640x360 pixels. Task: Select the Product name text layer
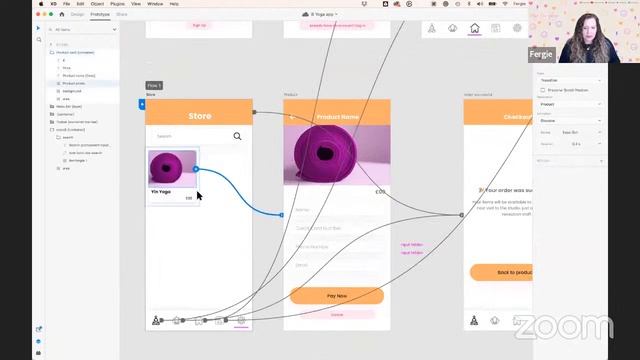coord(79,76)
